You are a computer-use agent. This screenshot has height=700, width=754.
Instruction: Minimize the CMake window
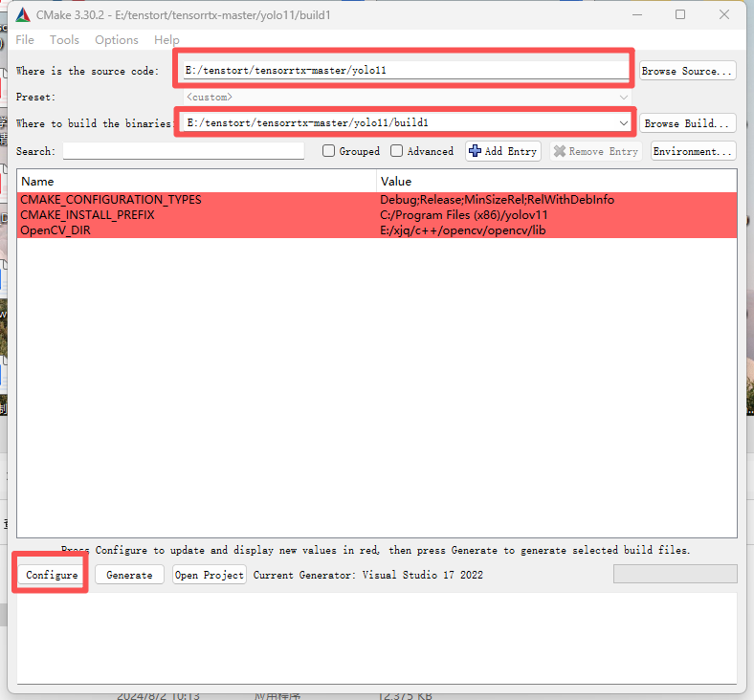[x=637, y=15]
